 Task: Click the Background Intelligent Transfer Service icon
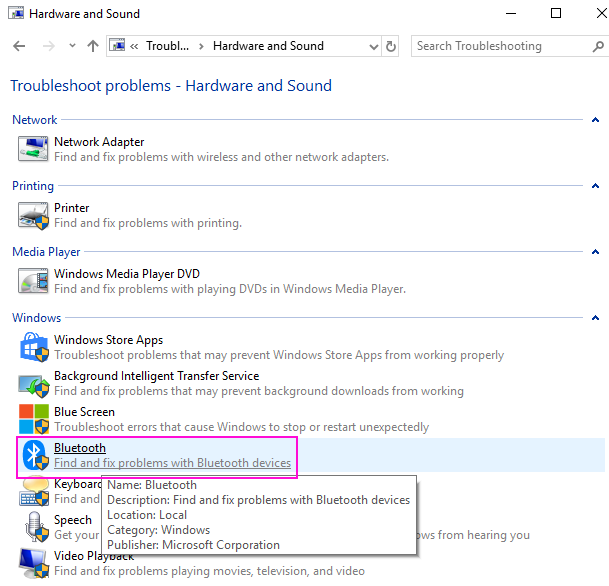pos(34,385)
